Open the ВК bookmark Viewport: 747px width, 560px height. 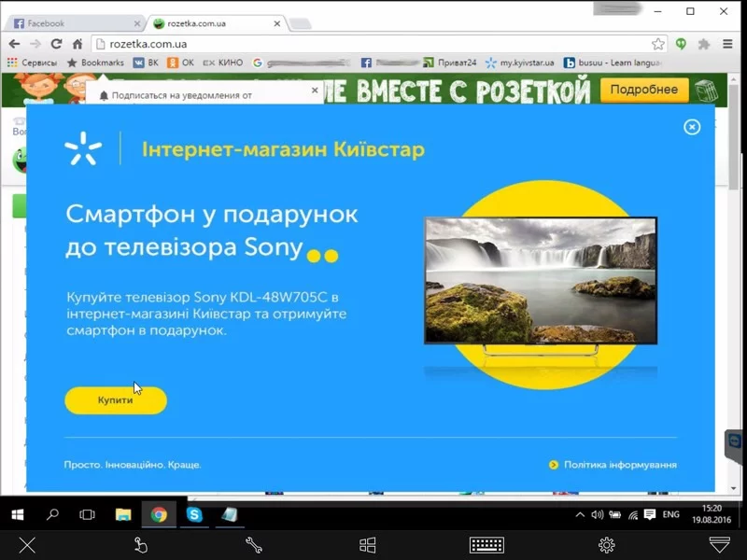(x=146, y=63)
